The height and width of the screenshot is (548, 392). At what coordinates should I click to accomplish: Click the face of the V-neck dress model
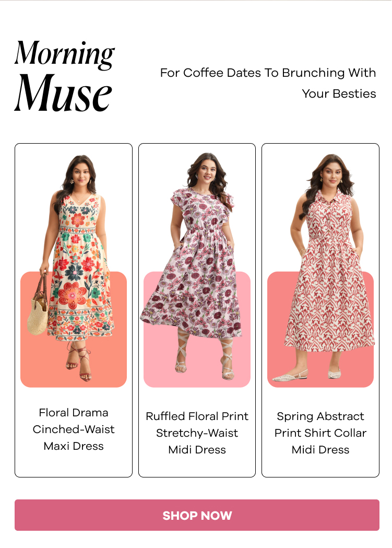pos(81,175)
